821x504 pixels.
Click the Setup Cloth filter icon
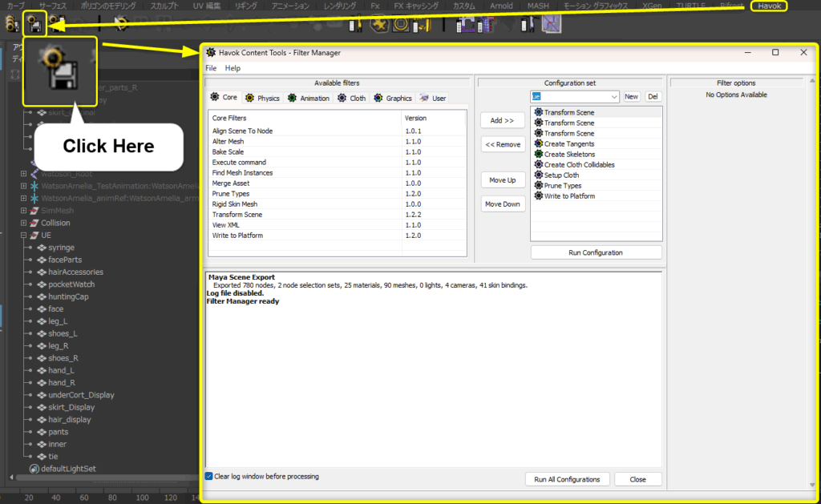tap(538, 175)
